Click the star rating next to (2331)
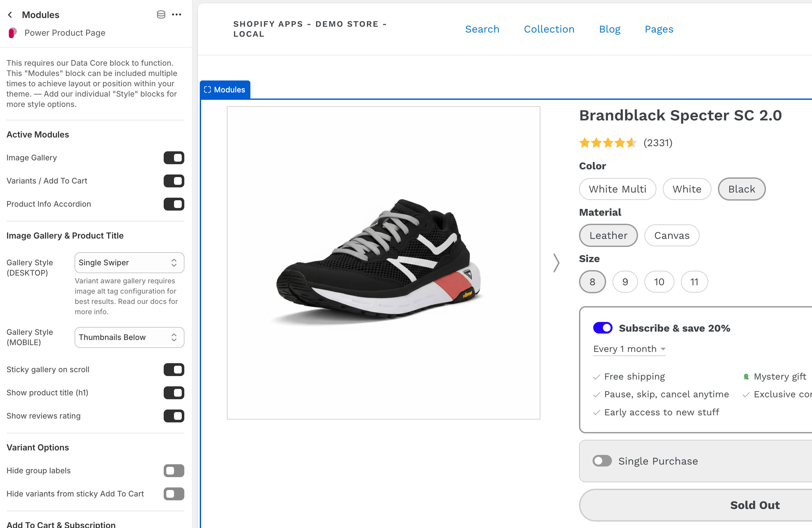 (x=607, y=143)
